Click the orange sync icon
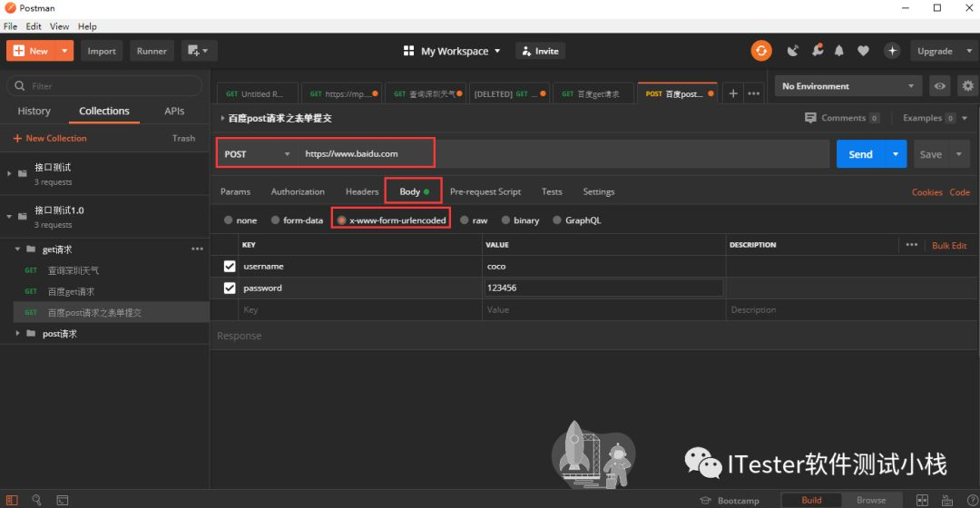The image size is (980, 508). [x=760, y=51]
